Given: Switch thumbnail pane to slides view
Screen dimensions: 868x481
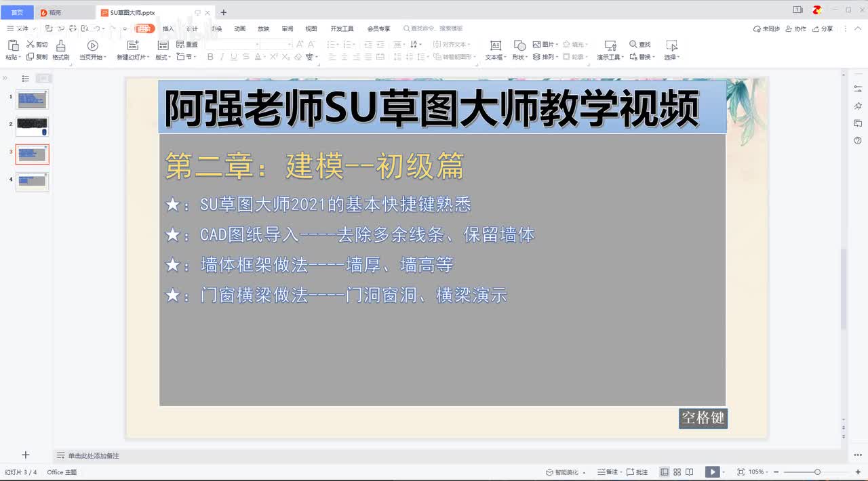Looking at the screenshot, I should click(43, 79).
